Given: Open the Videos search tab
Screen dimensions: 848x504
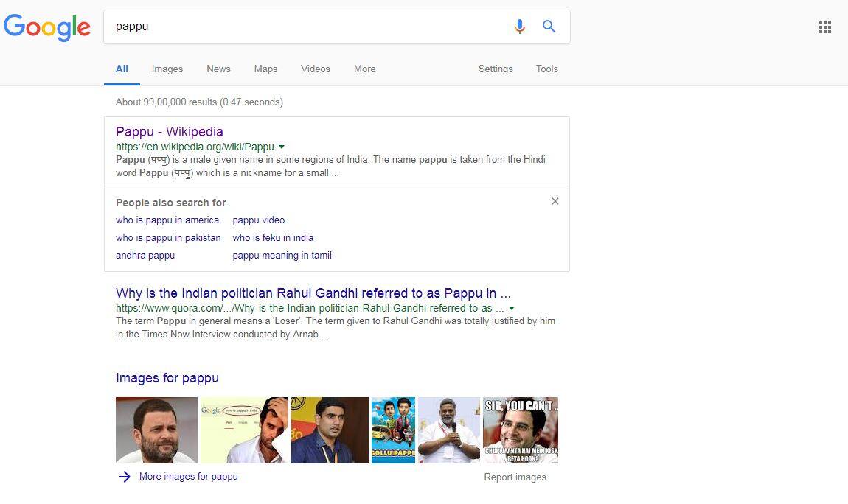Looking at the screenshot, I should [x=316, y=69].
